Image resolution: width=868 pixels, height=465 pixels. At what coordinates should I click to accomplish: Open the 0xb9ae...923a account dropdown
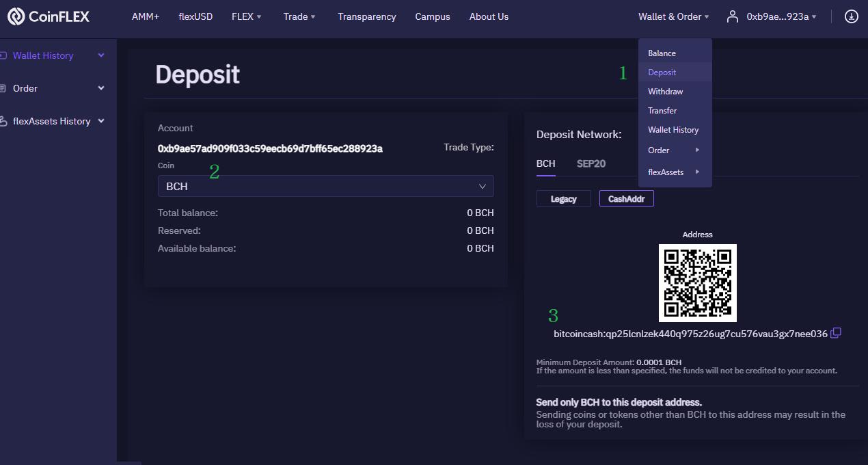click(x=781, y=16)
